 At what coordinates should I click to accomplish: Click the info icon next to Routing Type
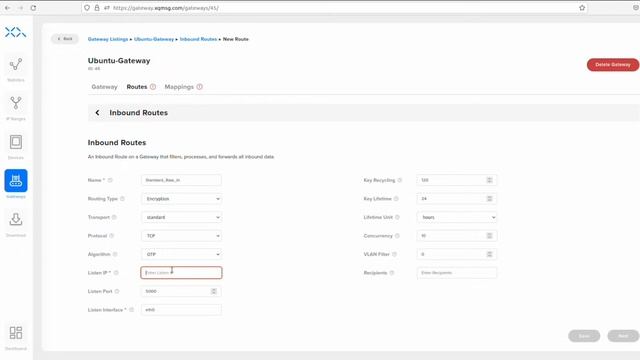(122, 199)
